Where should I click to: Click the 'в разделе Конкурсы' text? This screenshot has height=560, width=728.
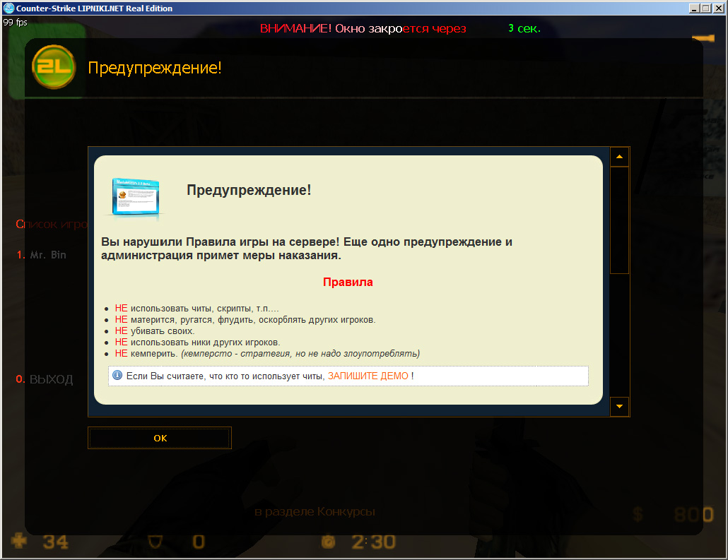point(315,512)
